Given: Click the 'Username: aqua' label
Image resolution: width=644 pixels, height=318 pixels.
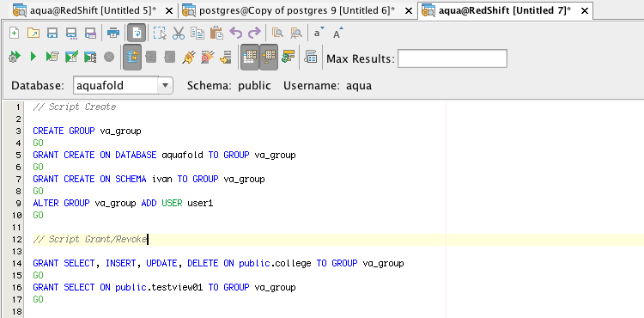Looking at the screenshot, I should [x=327, y=85].
